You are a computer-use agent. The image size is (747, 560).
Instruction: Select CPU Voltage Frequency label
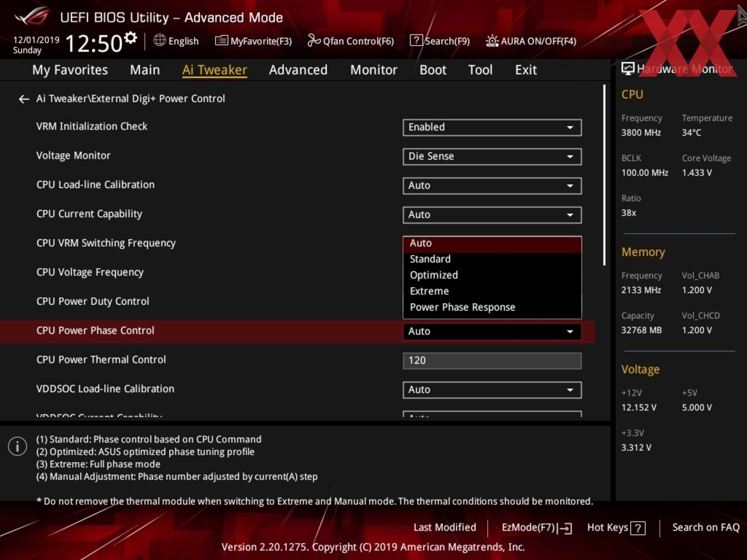point(90,272)
